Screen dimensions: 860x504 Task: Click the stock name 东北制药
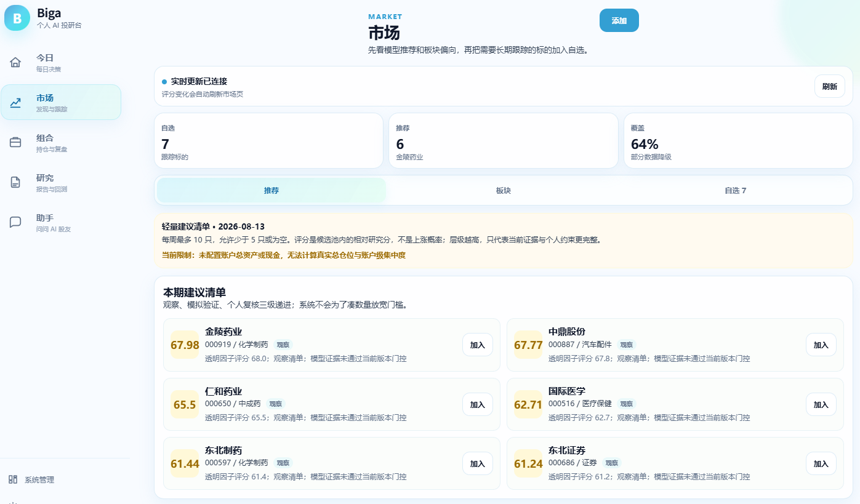click(x=223, y=450)
